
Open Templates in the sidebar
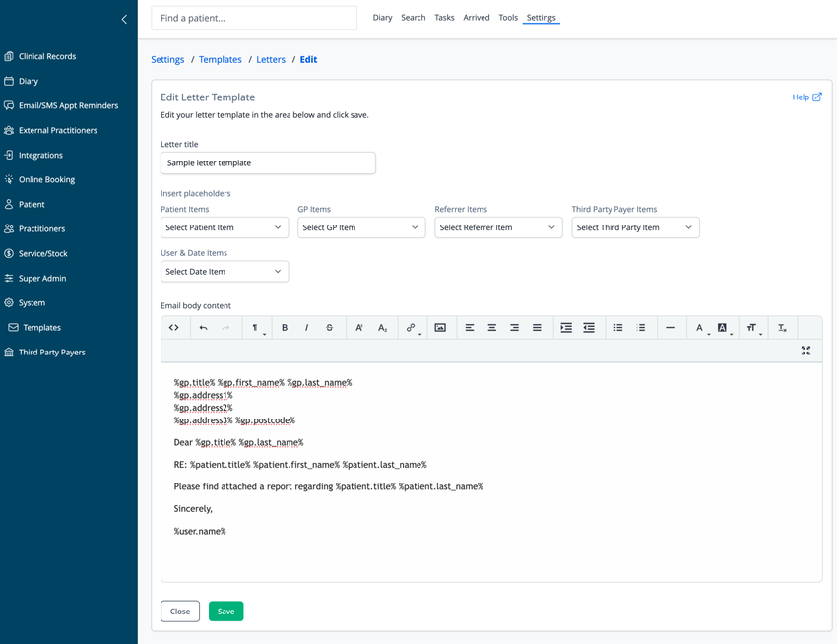[x=41, y=327]
